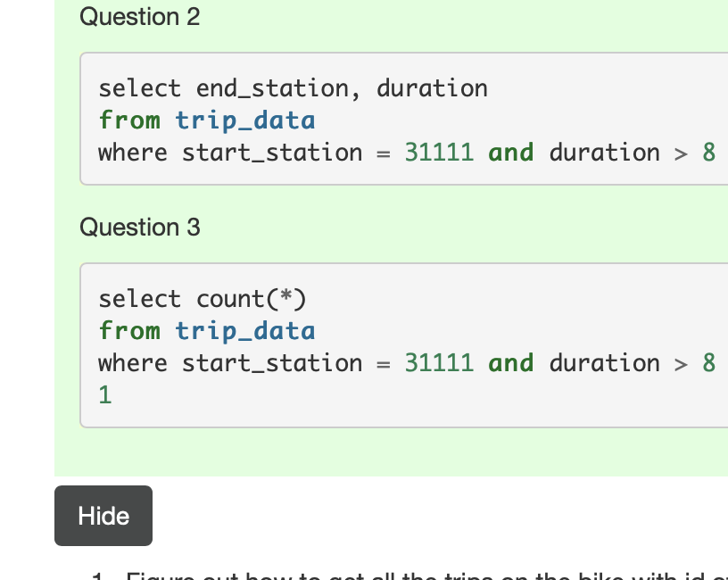Click 31111 in the Question 2 where clause

(439, 153)
